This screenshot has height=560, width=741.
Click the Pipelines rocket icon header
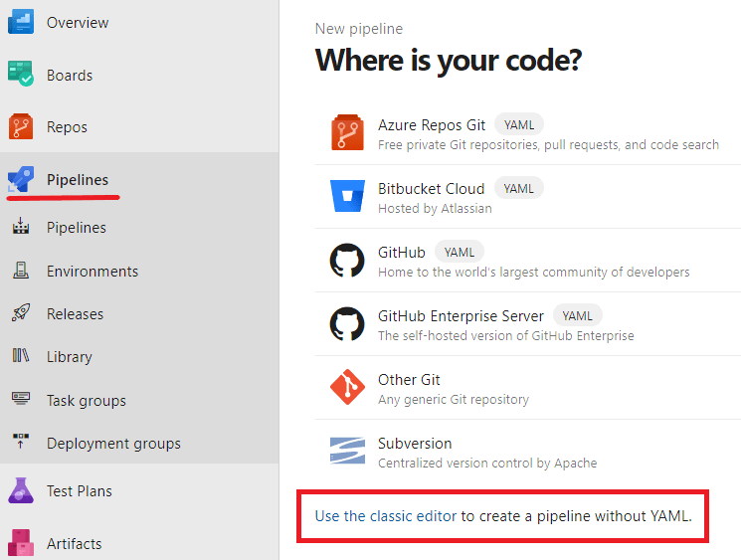click(21, 179)
